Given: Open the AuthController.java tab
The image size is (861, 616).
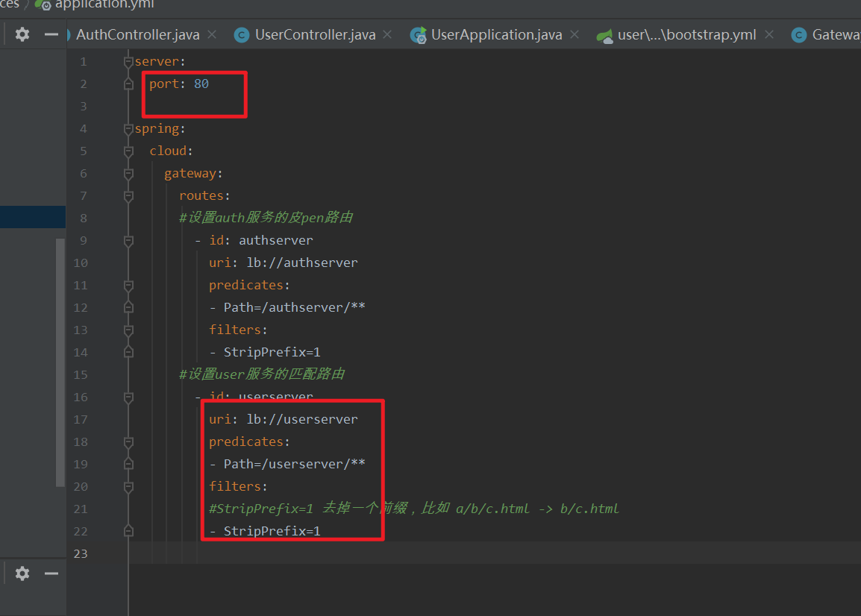Looking at the screenshot, I should [x=137, y=34].
